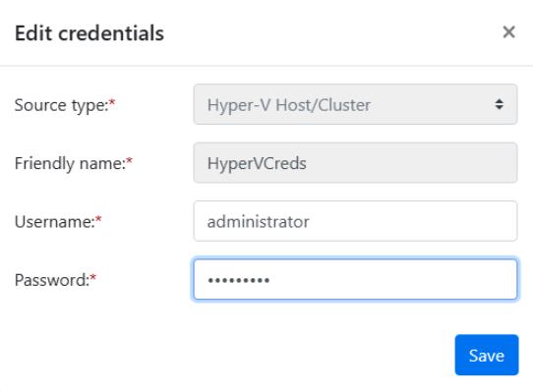Focus the Username input field
Image resolution: width=533 pixels, height=392 pixels.
click(x=356, y=221)
